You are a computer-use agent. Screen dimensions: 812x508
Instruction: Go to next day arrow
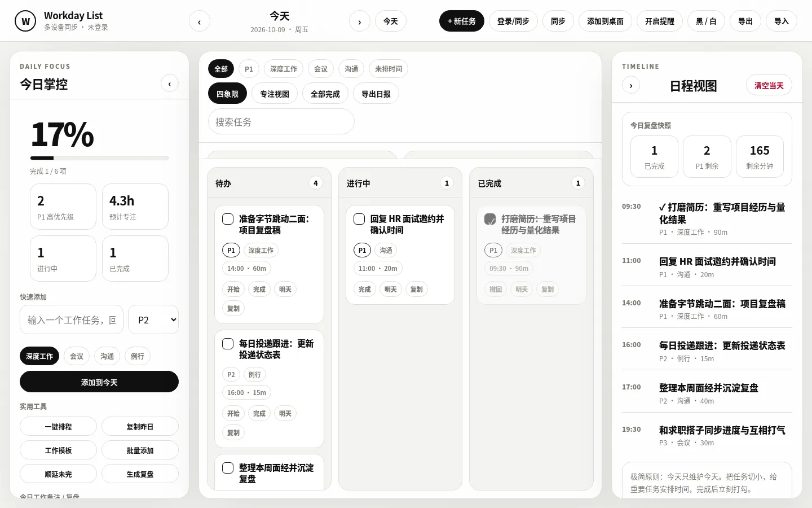point(360,21)
